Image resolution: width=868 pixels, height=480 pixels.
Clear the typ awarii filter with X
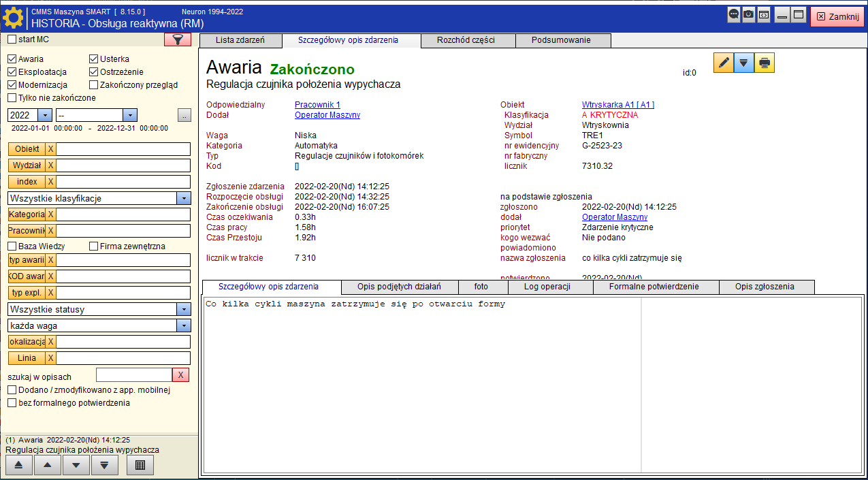click(50, 260)
